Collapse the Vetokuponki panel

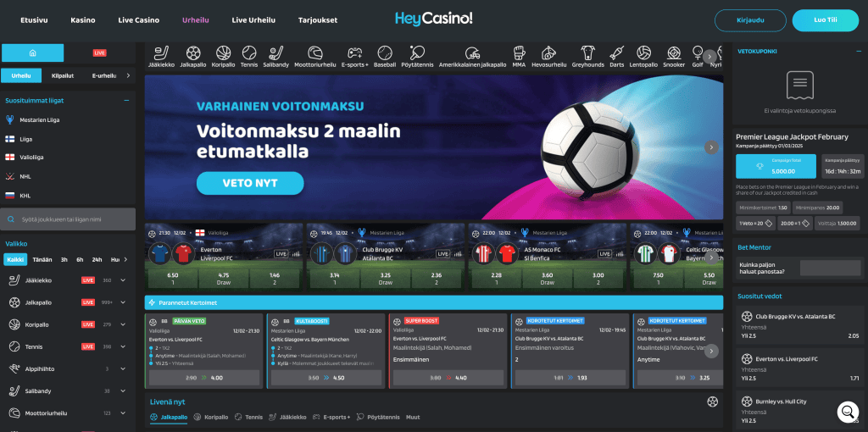pyautogui.click(x=859, y=52)
